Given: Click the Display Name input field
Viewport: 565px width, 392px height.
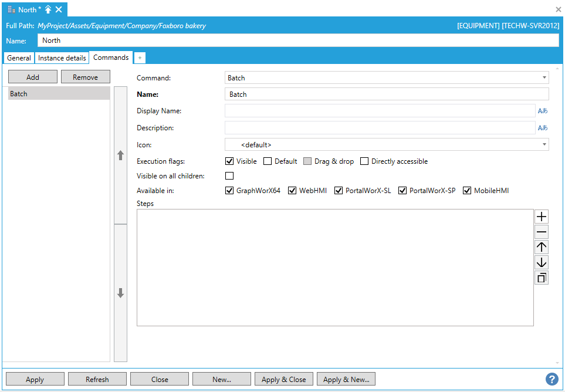Looking at the screenshot, I should 380,111.
